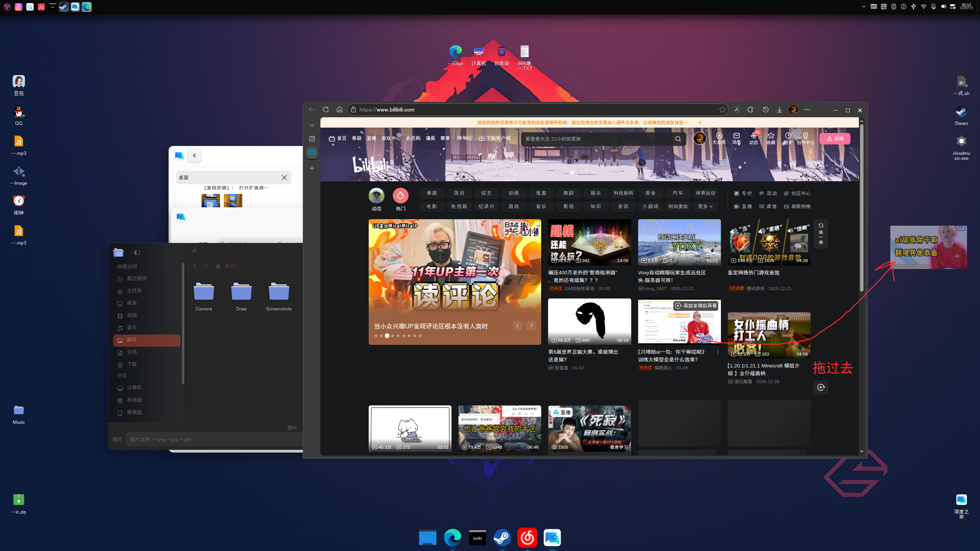
Task: Open bilibili 创作中心 icon
Action: pos(805,138)
